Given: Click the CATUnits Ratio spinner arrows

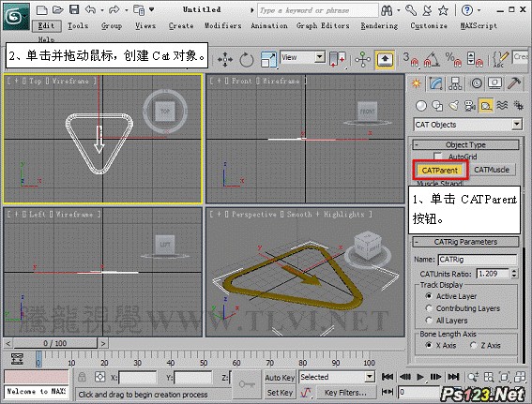Looking at the screenshot, I should (x=514, y=273).
